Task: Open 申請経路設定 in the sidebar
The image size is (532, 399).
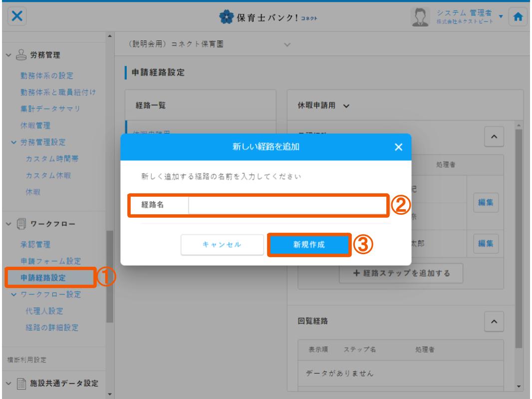Action: [42, 278]
